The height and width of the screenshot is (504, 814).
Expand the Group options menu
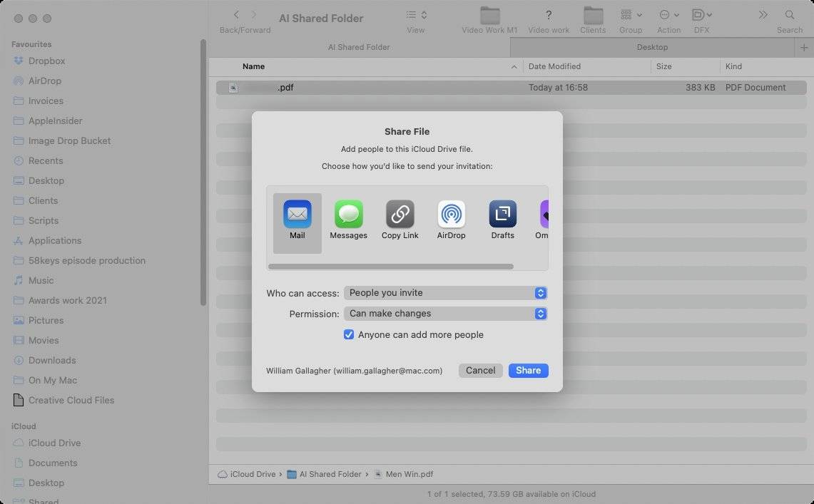point(631,15)
